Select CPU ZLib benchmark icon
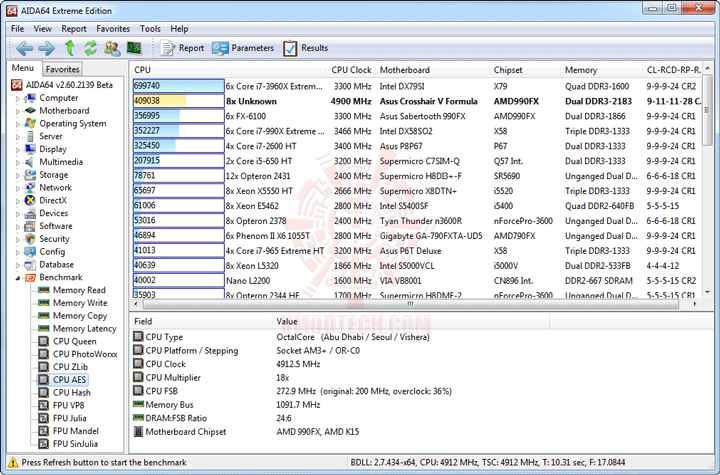The height and width of the screenshot is (475, 720). [x=44, y=367]
